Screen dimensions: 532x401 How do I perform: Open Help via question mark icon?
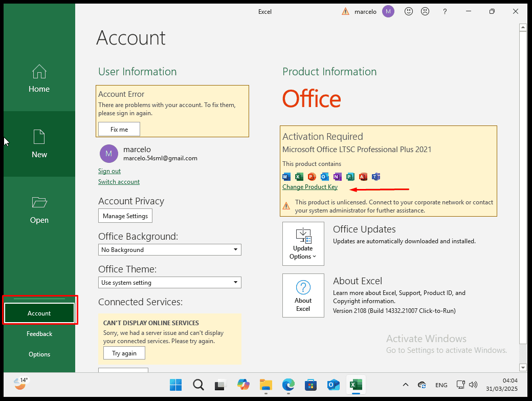[445, 11]
